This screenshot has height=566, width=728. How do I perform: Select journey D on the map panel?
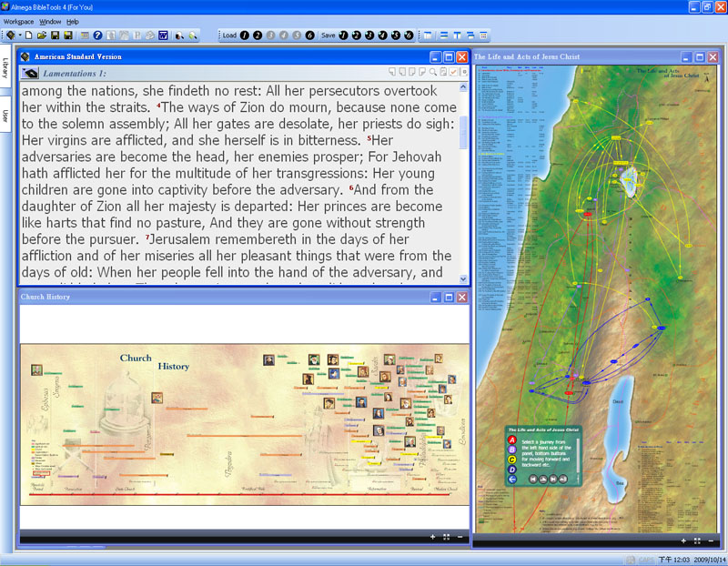click(x=511, y=470)
